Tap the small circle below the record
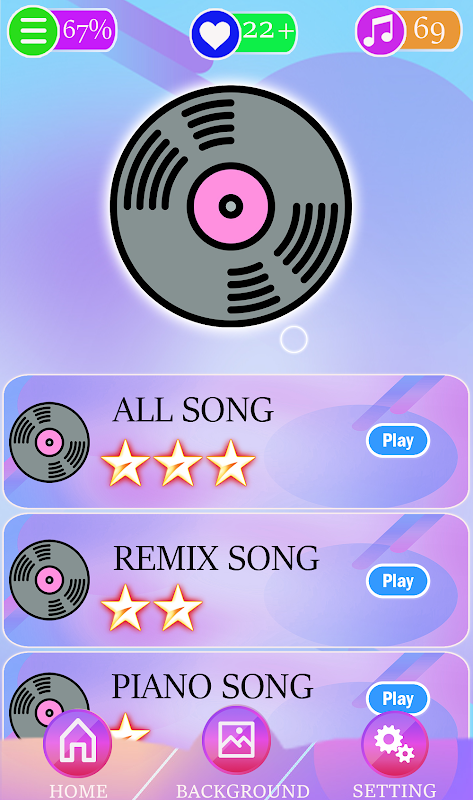 (x=294, y=339)
